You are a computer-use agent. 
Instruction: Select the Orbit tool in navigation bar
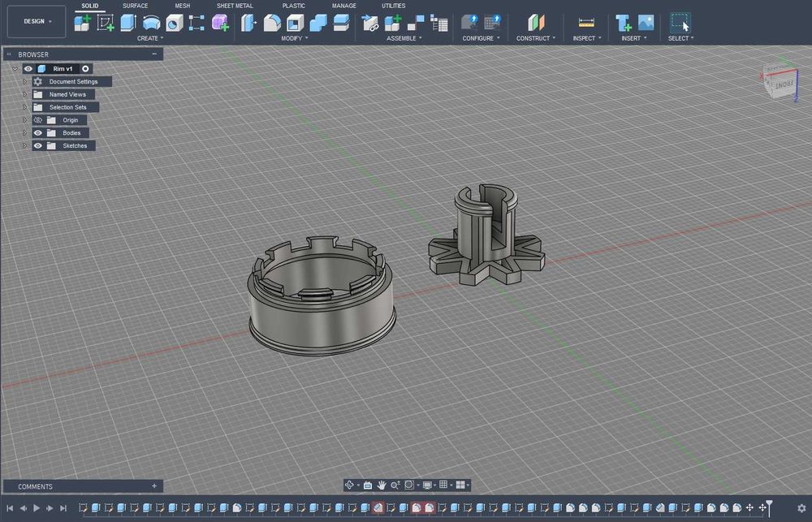click(x=349, y=485)
